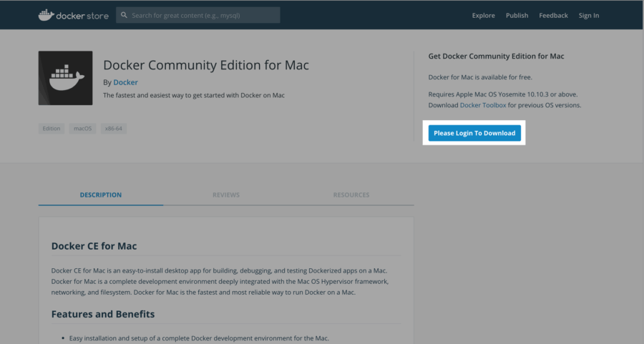Screen dimensions: 644x344
Task: Open the Feedback navigation link
Action: click(553, 16)
